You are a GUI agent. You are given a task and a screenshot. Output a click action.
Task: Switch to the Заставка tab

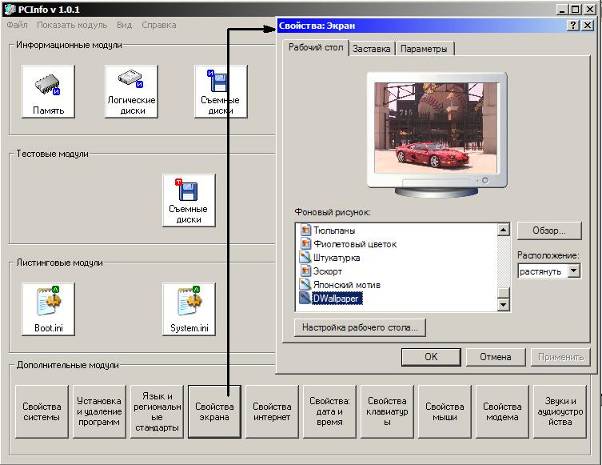(x=372, y=48)
